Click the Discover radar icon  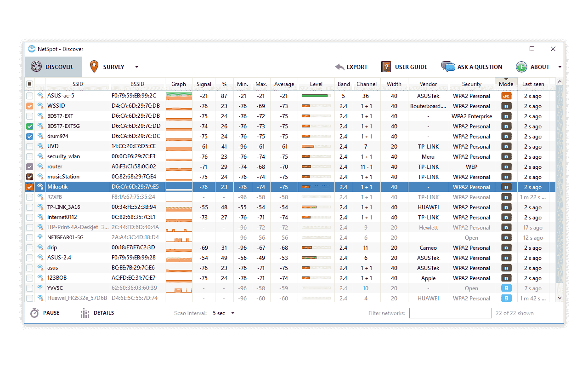[x=36, y=67]
